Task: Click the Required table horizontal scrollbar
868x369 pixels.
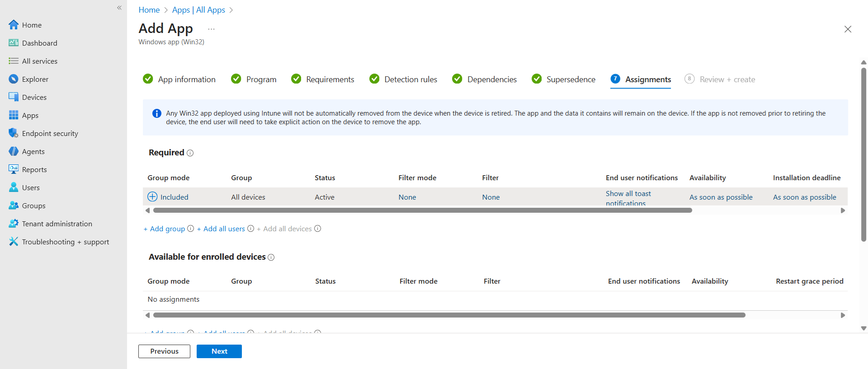Action: [x=422, y=210]
